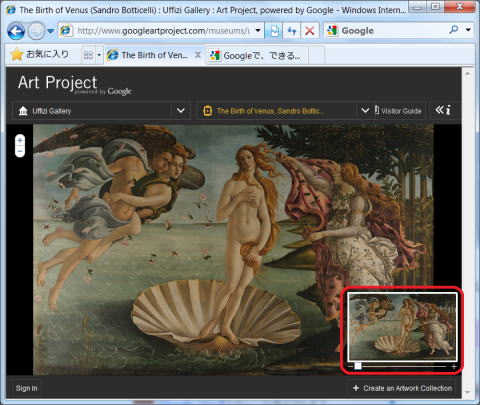Click the search magnifier icon
This screenshot has width=480, height=405.
coord(454,30)
